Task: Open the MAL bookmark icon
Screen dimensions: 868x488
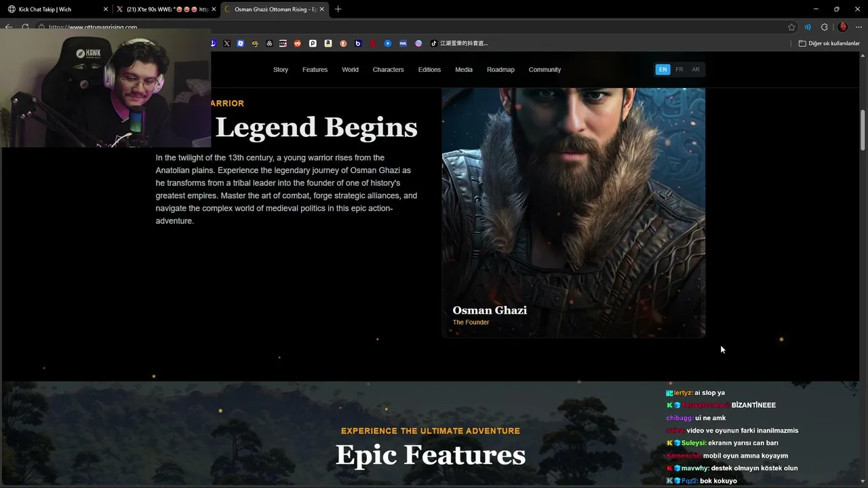Action: click(x=403, y=43)
